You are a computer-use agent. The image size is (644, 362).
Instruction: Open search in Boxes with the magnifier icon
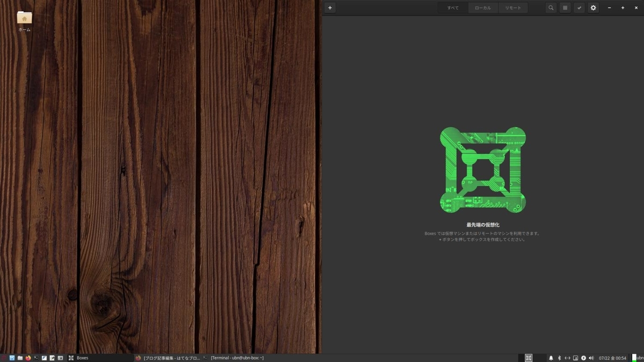pyautogui.click(x=551, y=8)
